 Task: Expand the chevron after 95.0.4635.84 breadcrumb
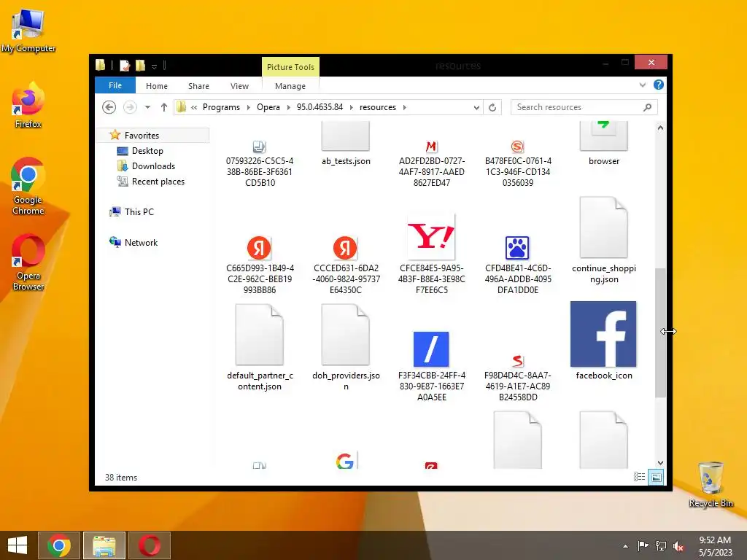pos(351,107)
